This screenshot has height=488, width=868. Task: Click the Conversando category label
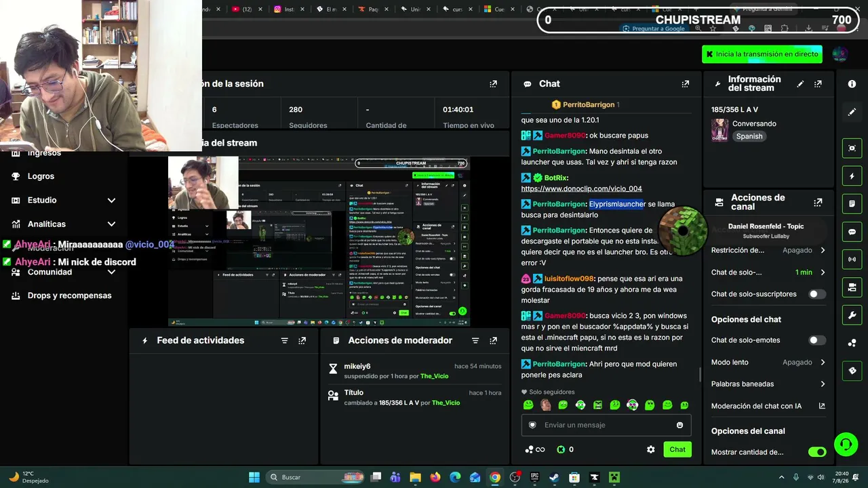pyautogui.click(x=754, y=123)
